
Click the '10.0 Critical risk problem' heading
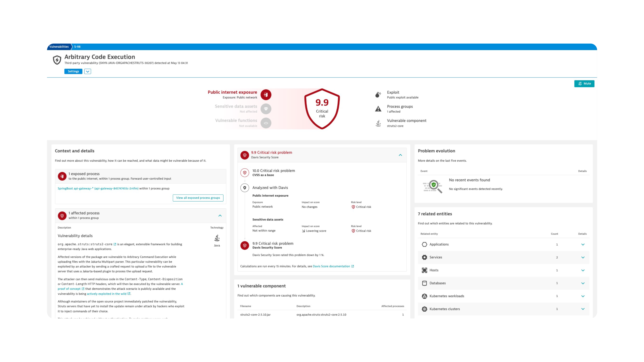(273, 171)
